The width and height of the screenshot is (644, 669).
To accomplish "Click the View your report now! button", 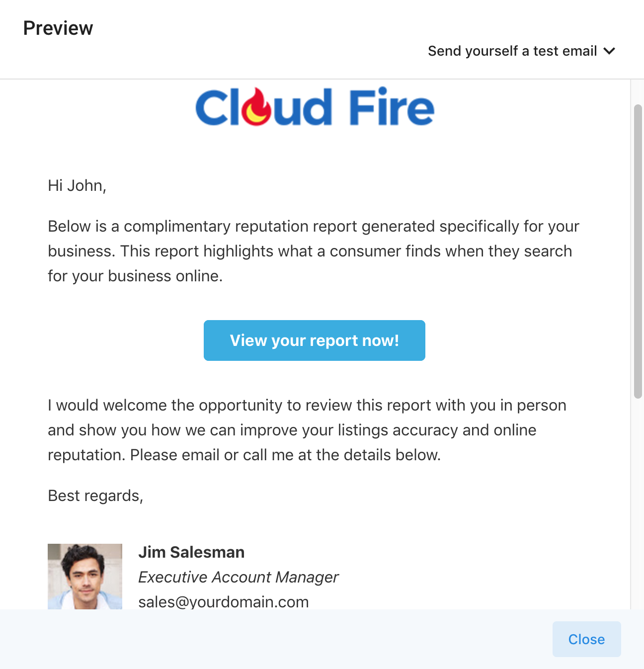I will [x=314, y=340].
